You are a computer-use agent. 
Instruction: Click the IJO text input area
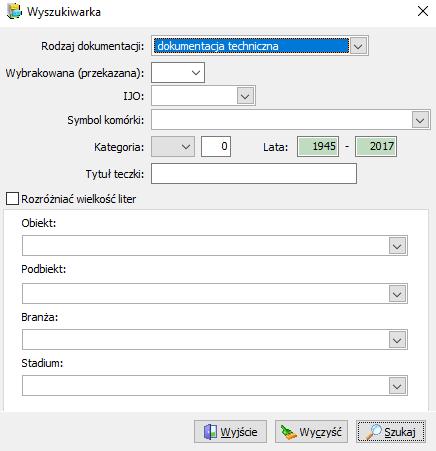point(195,96)
